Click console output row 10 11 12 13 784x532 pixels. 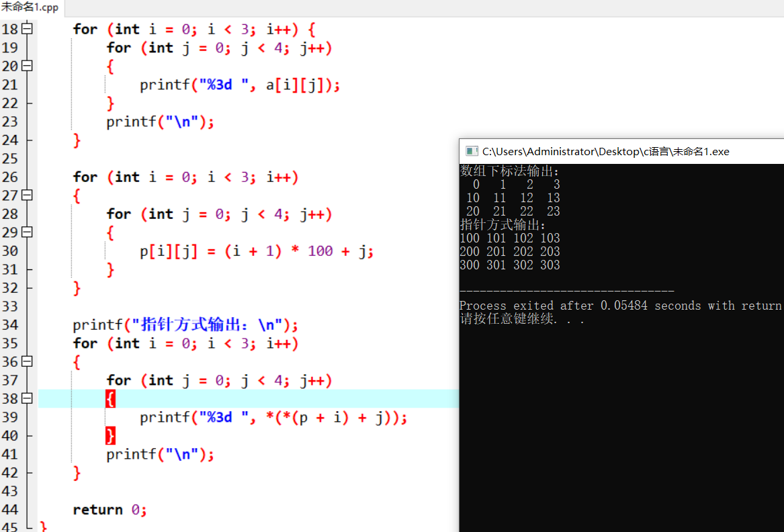click(x=513, y=198)
